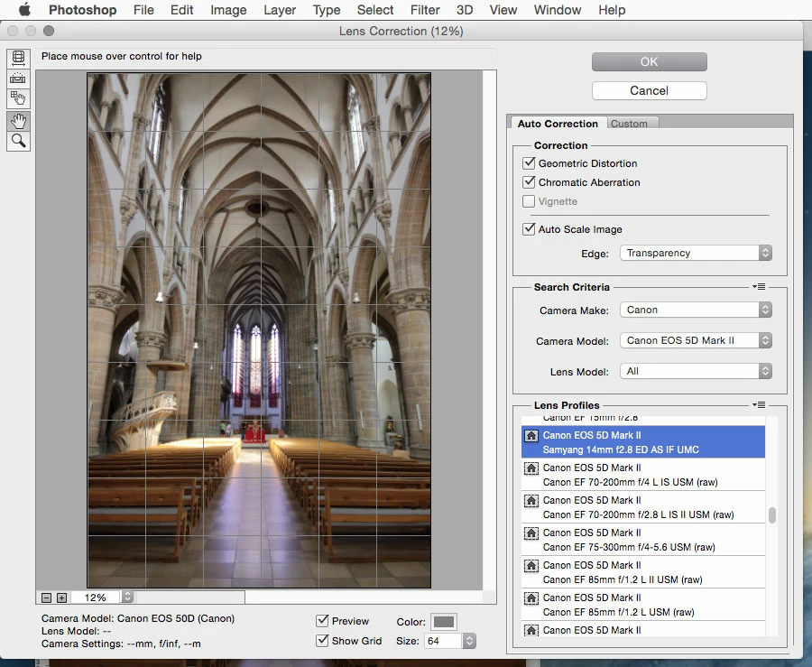Viewport: 812px width, 667px height.
Task: Click icon beside EF 70-200mm f/4 profile
Action: coord(531,468)
